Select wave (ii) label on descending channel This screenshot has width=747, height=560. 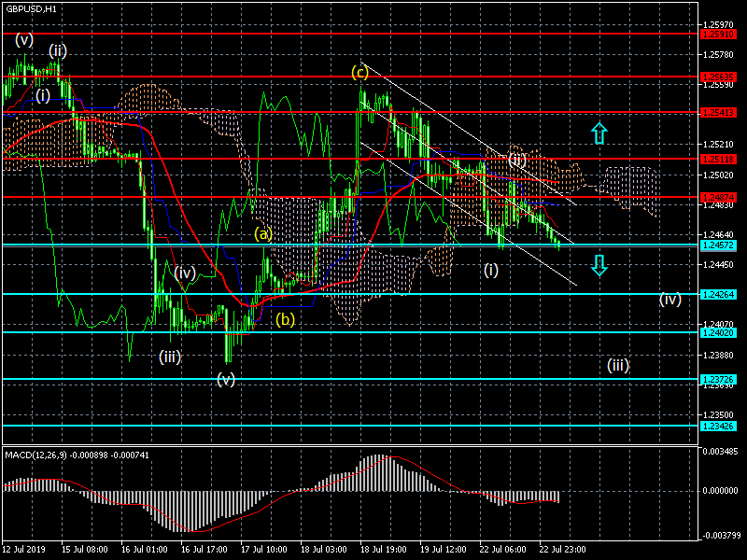coord(516,159)
